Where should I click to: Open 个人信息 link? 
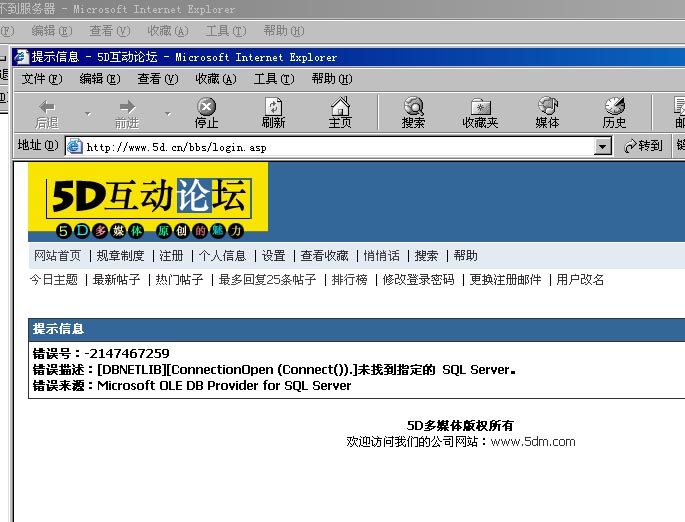[222, 256]
